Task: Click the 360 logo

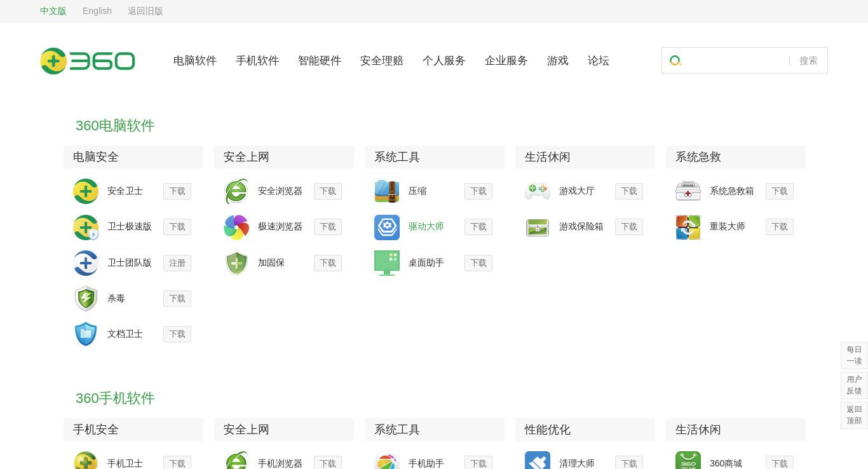Action: (x=88, y=61)
